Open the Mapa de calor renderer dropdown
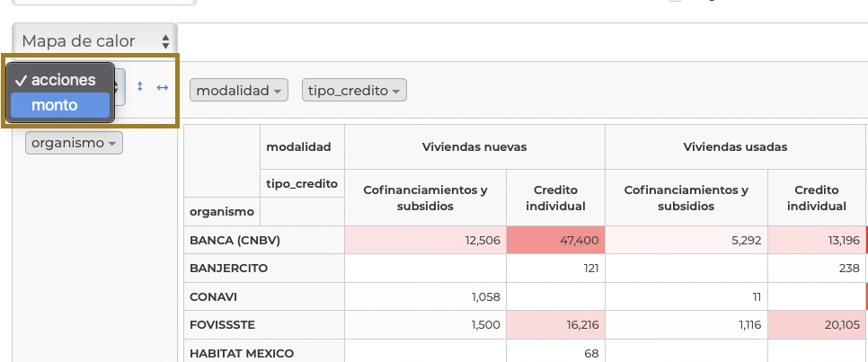Screen dimensions: 868x362 click(x=94, y=40)
